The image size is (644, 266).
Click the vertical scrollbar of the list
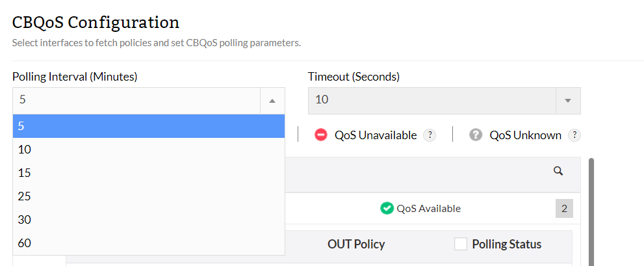click(x=591, y=208)
